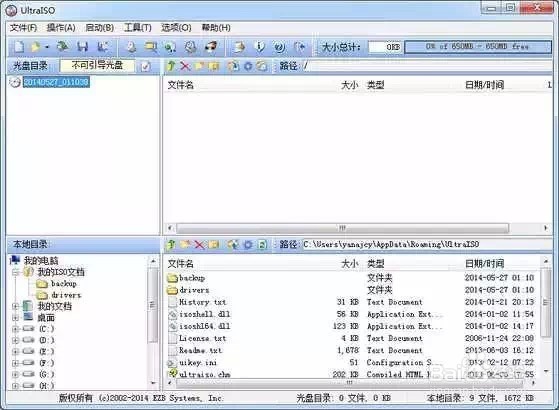Sort local files by 文件名 column

[x=181, y=263]
